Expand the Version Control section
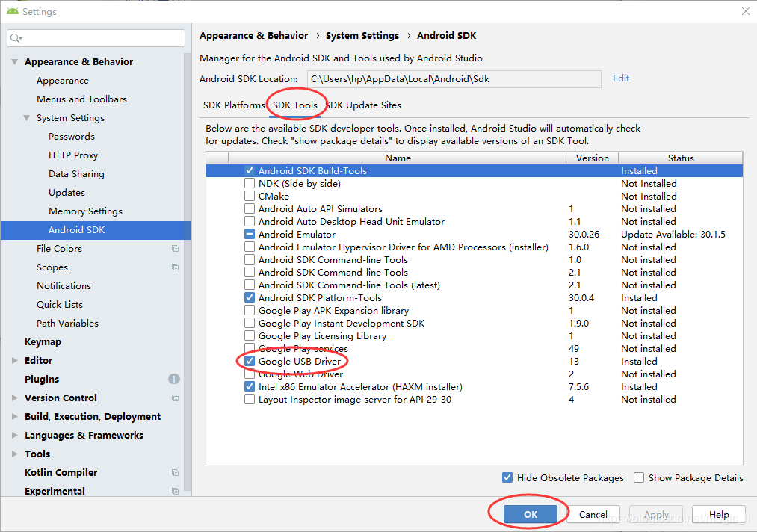757x532 pixels. point(14,398)
